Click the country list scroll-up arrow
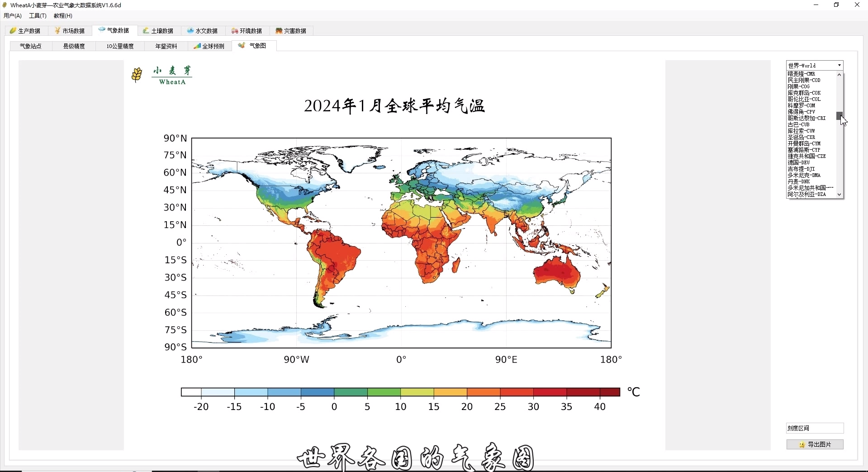The height and width of the screenshot is (472, 868). click(x=840, y=75)
